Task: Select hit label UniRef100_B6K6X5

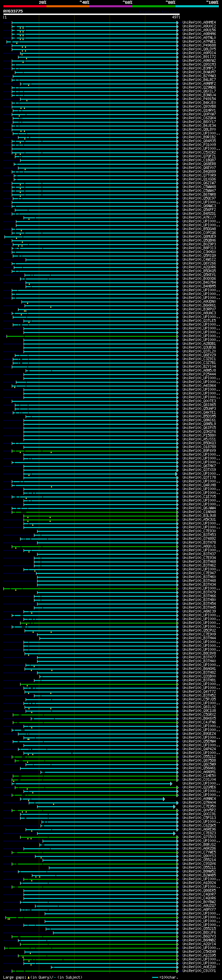Action: click(199, 718)
